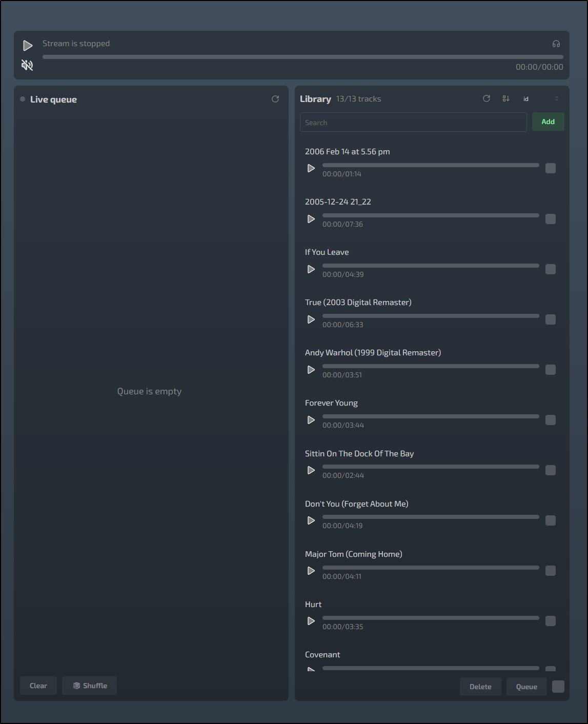This screenshot has width=588, height=724.
Task: Unmute the stream audio speaker icon
Action: (x=27, y=65)
